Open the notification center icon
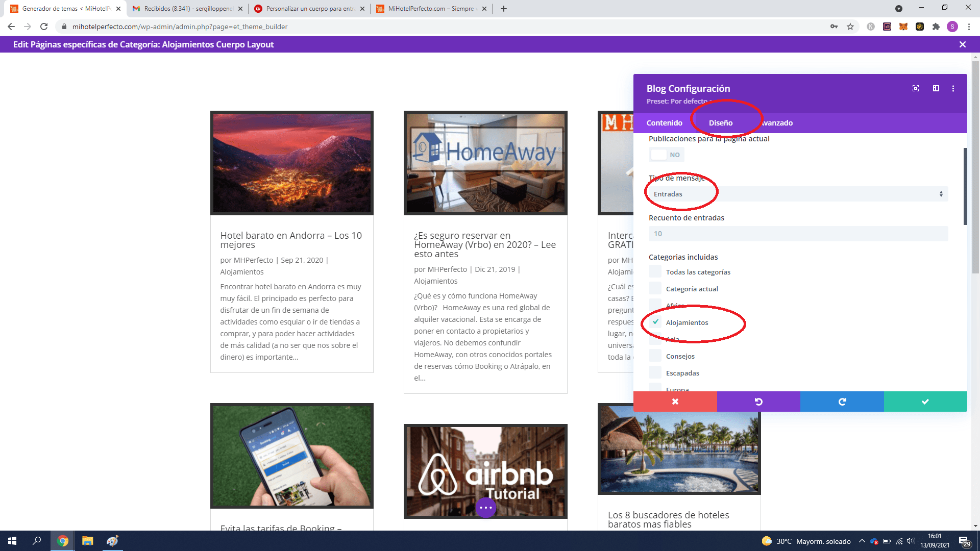Viewport: 980px width, 551px height. pos(964,541)
